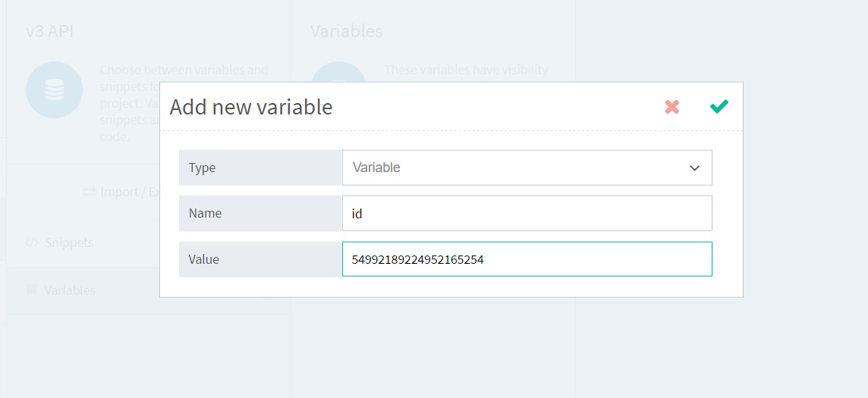Image resolution: width=868 pixels, height=398 pixels.
Task: Click the Variables bookmark icon in sidebar
Action: (x=31, y=290)
